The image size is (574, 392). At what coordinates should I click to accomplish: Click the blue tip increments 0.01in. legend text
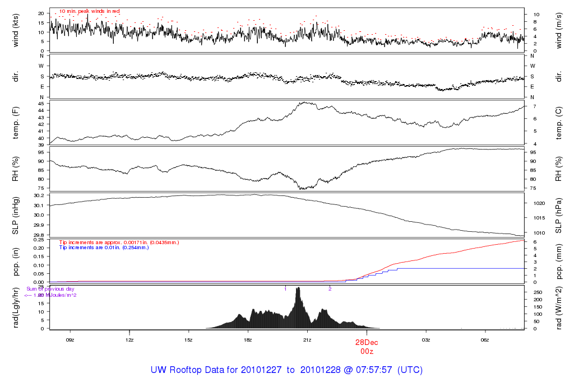(x=104, y=247)
